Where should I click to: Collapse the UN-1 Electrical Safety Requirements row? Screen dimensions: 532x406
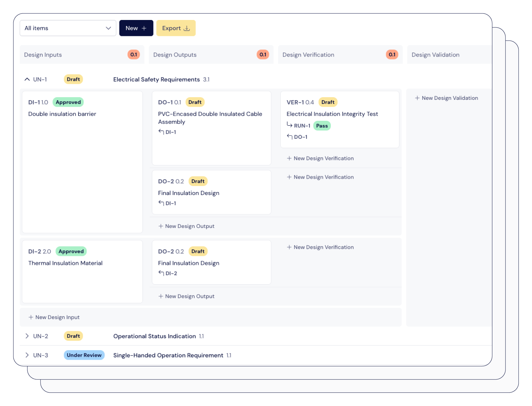tap(27, 79)
